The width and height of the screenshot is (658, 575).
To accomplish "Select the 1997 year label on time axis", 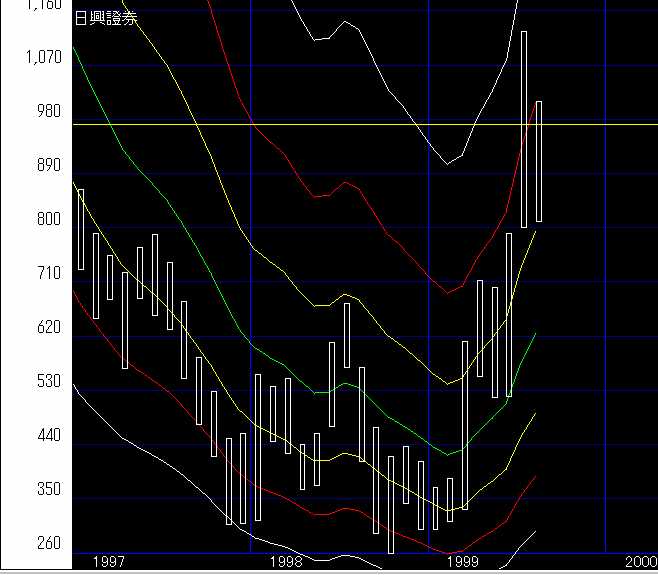I will click(108, 562).
